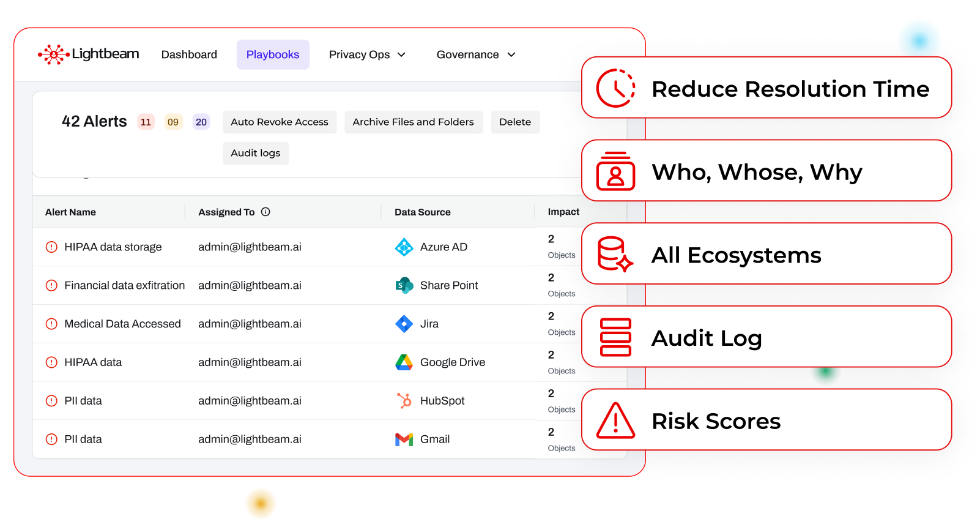980x527 pixels.
Task: Click alert icon in Gmail PII row
Action: (x=51, y=439)
